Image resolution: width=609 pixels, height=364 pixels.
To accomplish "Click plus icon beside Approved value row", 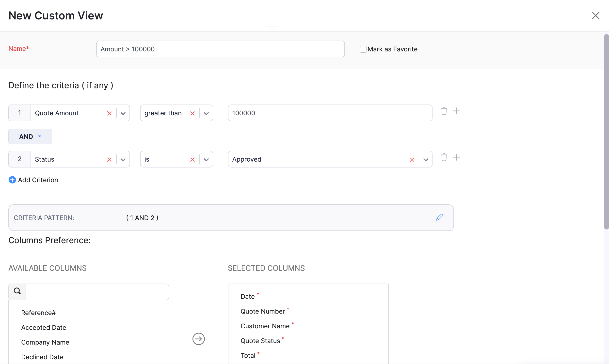I will (456, 157).
